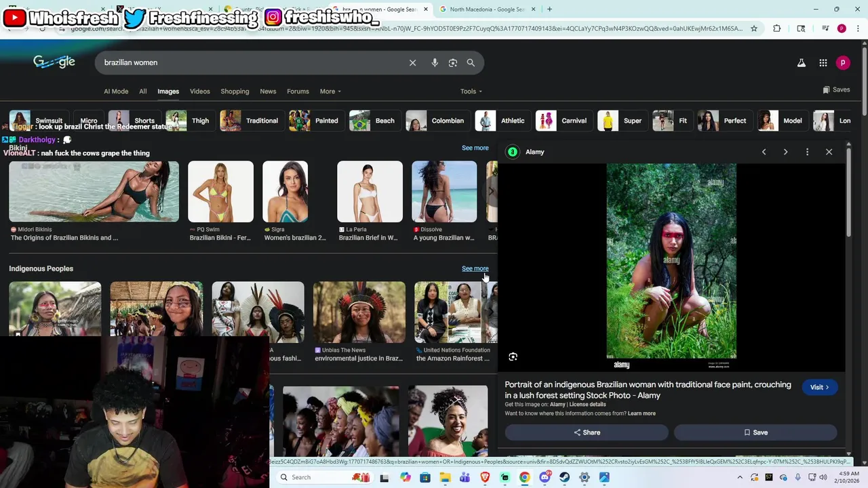The height and width of the screenshot is (488, 868).
Task: Click the Visit button
Action: [x=819, y=387]
